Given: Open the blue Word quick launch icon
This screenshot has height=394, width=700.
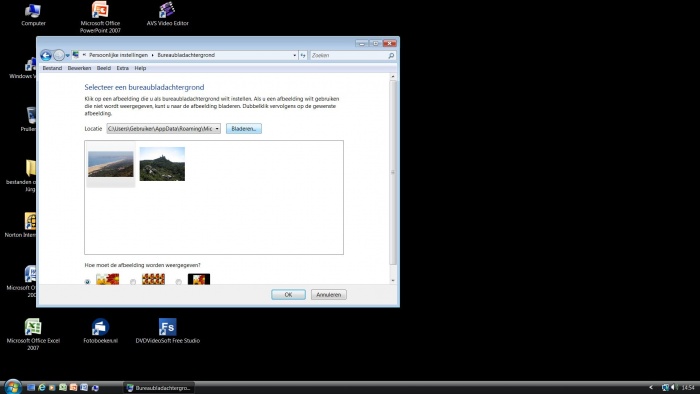Looking at the screenshot, I should tap(84, 388).
